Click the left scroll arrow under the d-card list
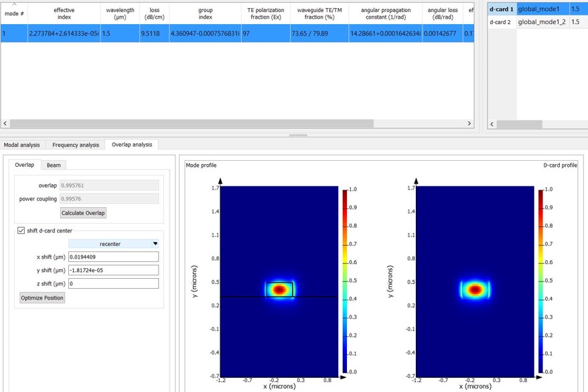Viewport: 588px width, 392px height. click(493, 123)
